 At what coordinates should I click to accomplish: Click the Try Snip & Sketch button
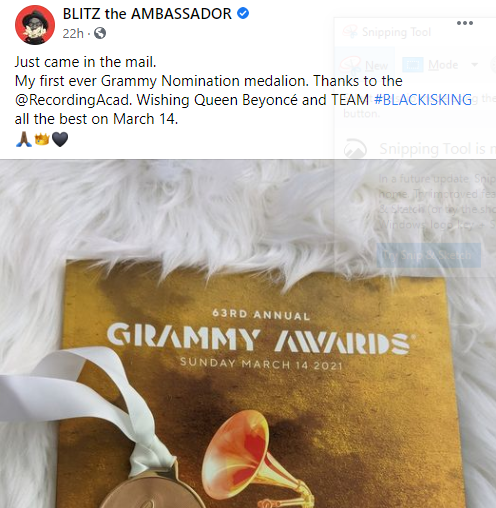[x=429, y=255]
